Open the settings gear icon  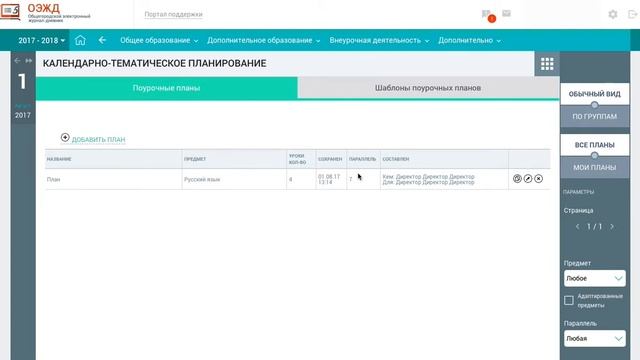(613, 14)
